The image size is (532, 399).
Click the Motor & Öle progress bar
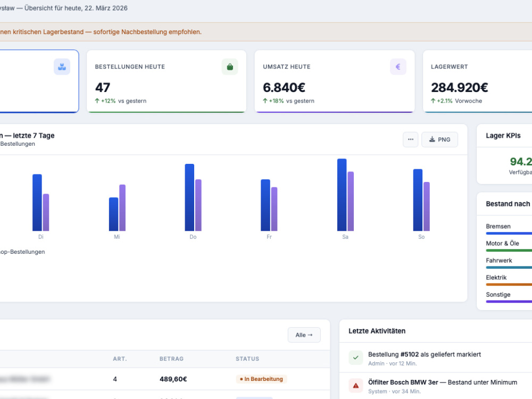click(509, 251)
